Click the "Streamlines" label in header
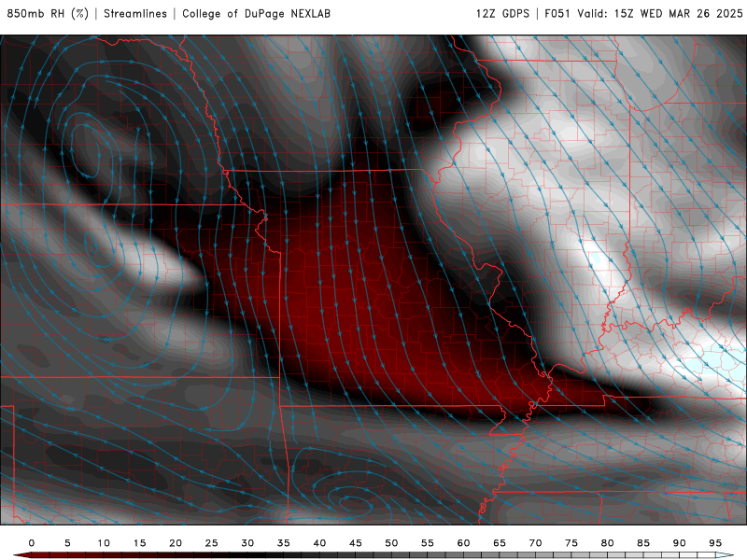Screen dimensions: 747x560 click(x=135, y=13)
